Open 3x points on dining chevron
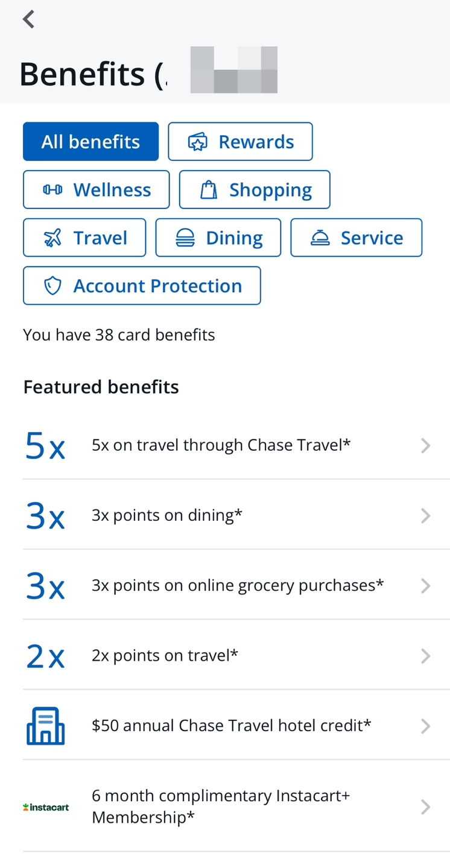 pyautogui.click(x=425, y=515)
